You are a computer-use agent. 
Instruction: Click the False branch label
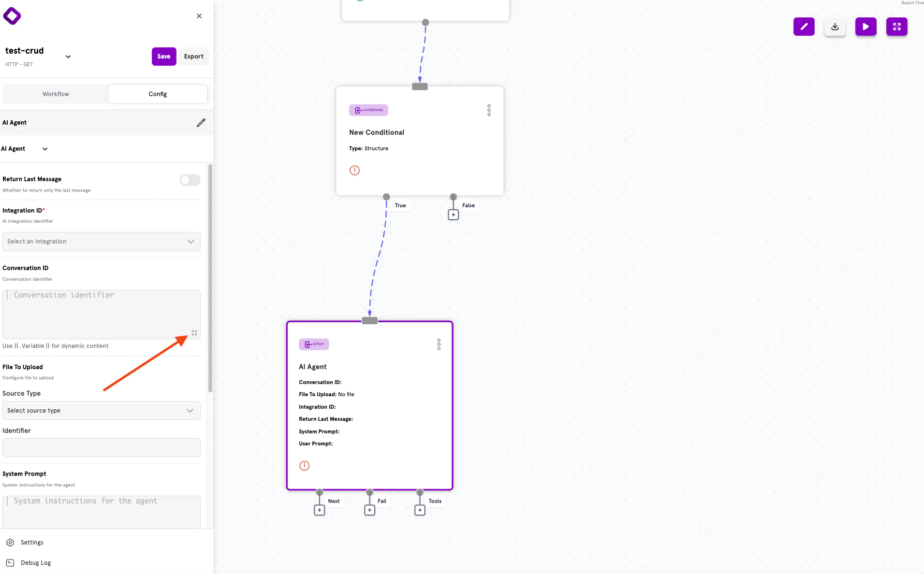(x=469, y=205)
